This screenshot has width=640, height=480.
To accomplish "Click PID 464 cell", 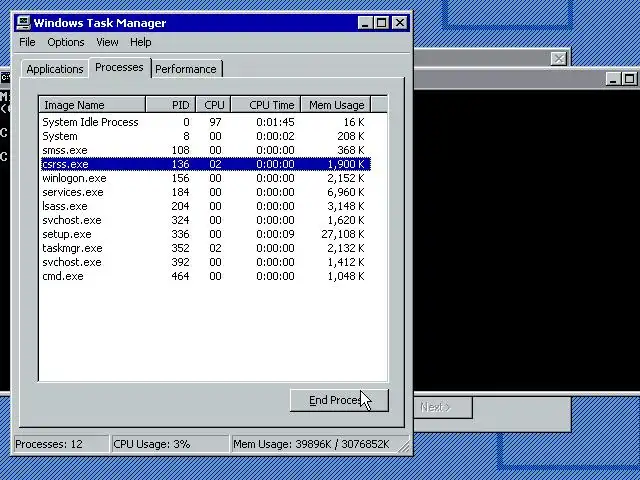I will [x=180, y=276].
